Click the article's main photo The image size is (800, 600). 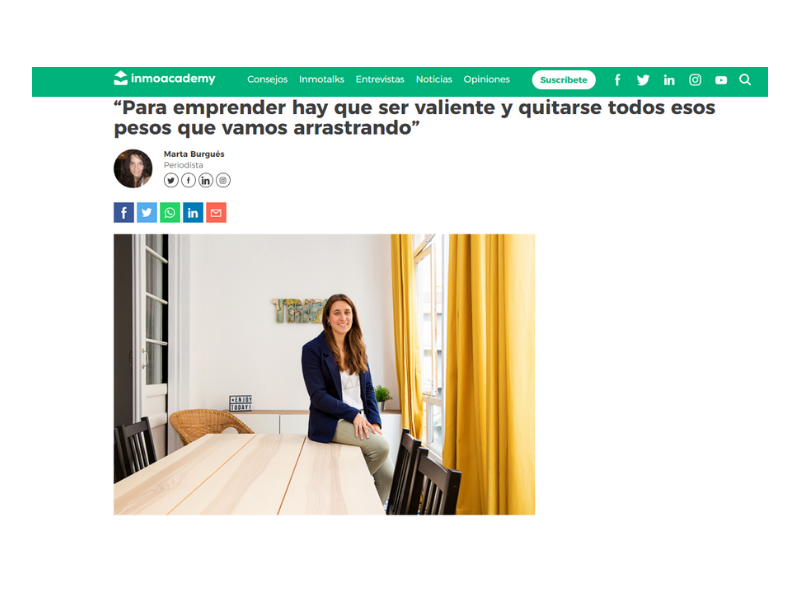click(x=324, y=374)
